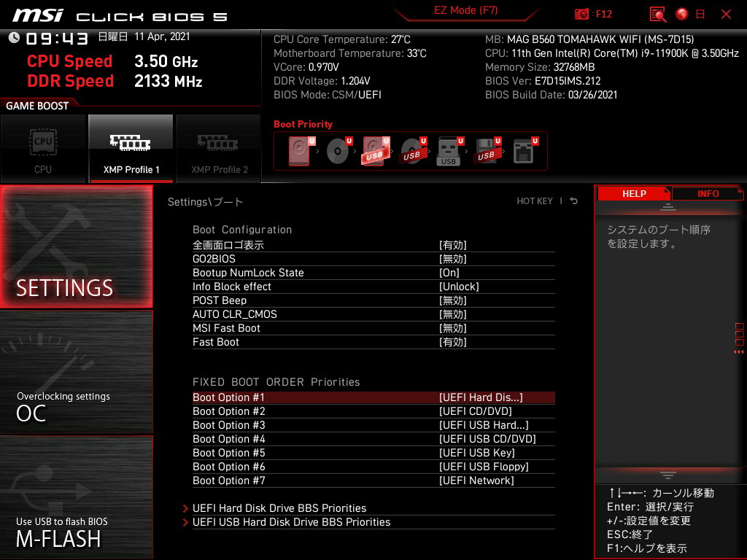Click the CPU Speed 3.50 GHz readout
Viewport: 747px width, 560px height.
[112, 61]
